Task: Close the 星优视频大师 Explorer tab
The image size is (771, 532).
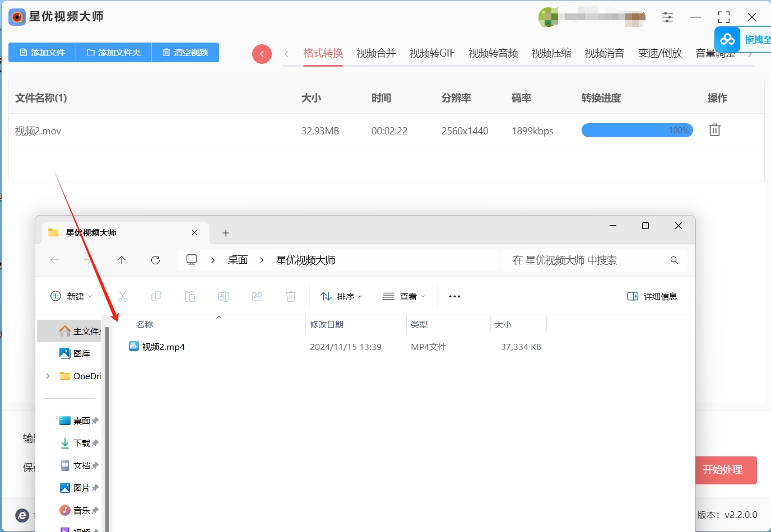Action: coord(194,232)
